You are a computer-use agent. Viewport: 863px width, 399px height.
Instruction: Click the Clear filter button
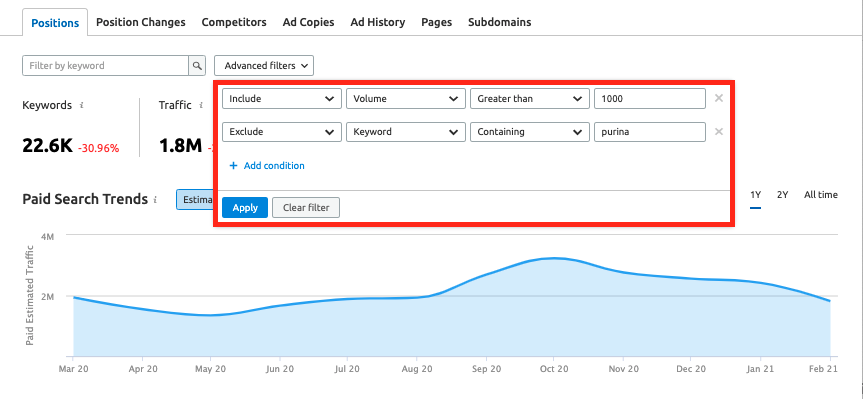306,207
